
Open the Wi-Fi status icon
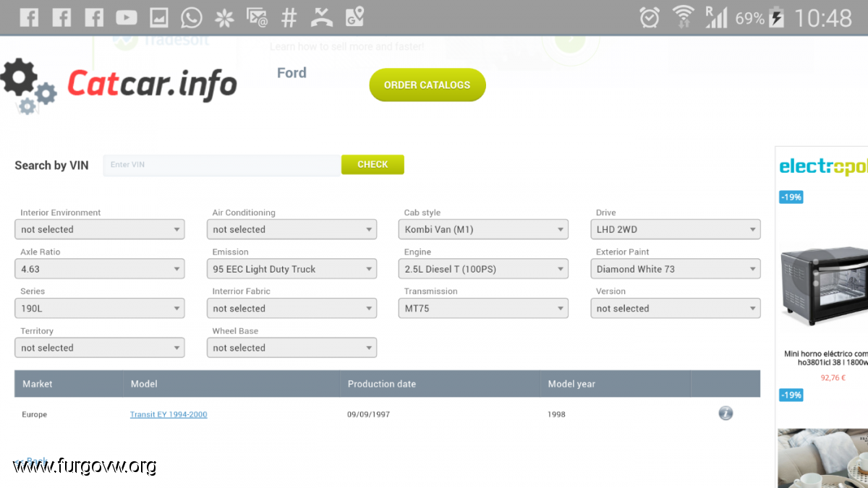pos(683,17)
